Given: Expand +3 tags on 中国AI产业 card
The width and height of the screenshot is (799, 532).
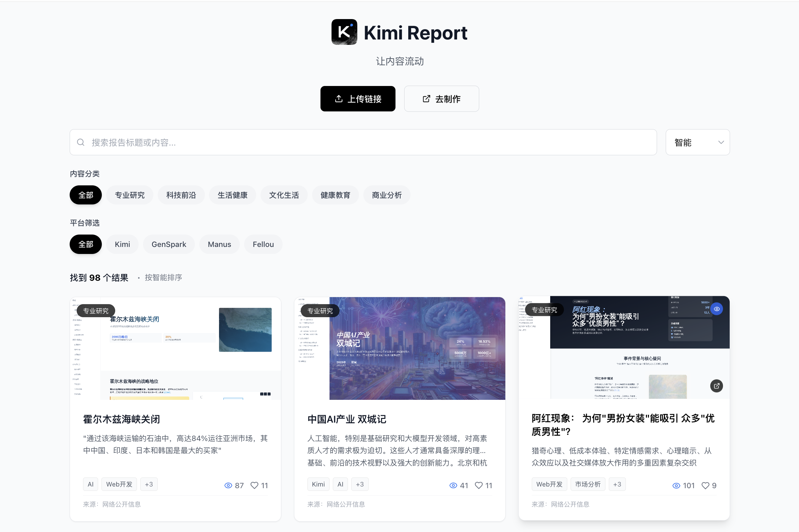Looking at the screenshot, I should click(360, 484).
